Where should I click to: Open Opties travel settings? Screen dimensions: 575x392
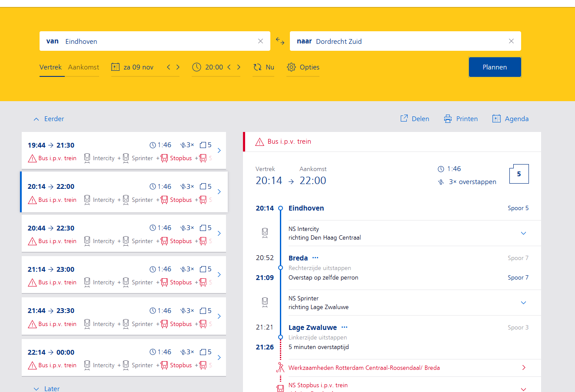coord(303,67)
